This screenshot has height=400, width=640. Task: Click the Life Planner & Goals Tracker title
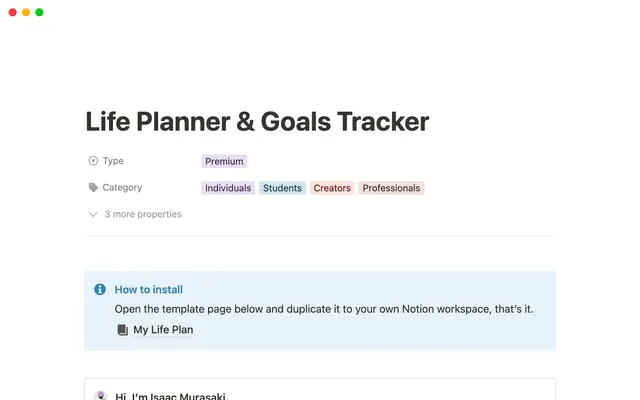[257, 122]
